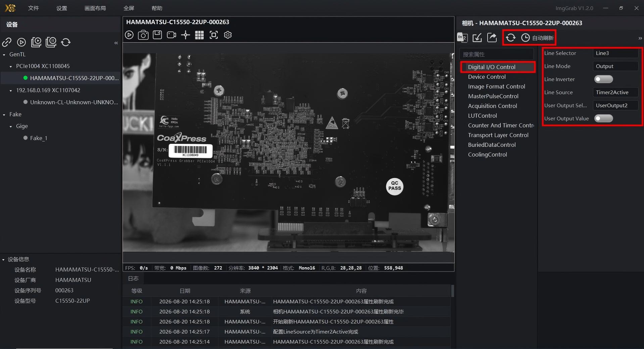Click the export properties icon
The image size is (644, 349).
pos(492,38)
